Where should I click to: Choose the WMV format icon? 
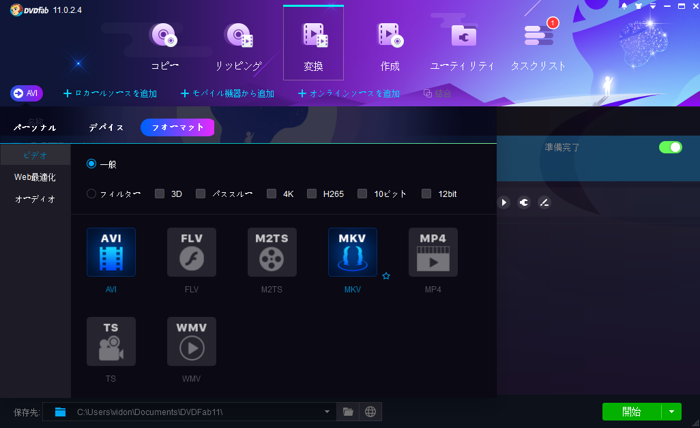(192, 341)
